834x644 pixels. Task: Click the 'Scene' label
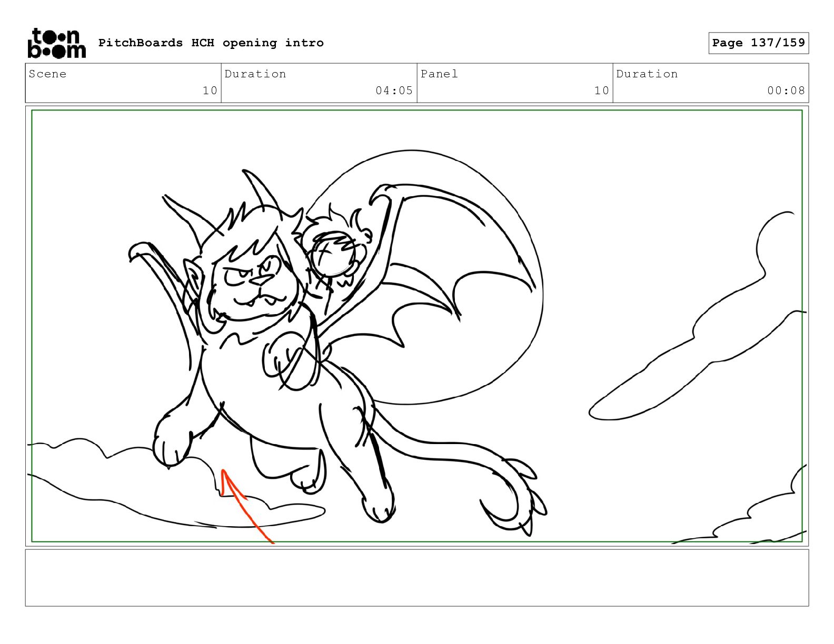coord(47,74)
